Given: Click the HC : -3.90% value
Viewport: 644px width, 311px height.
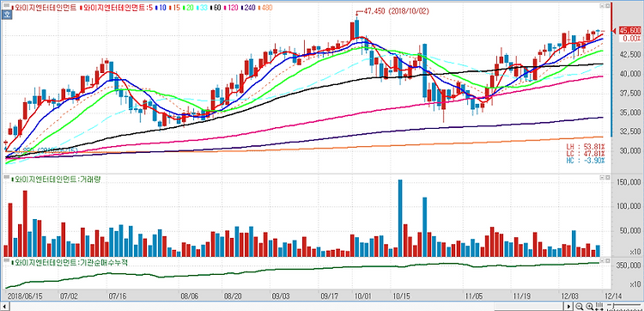Looking at the screenshot, I should (x=586, y=160).
